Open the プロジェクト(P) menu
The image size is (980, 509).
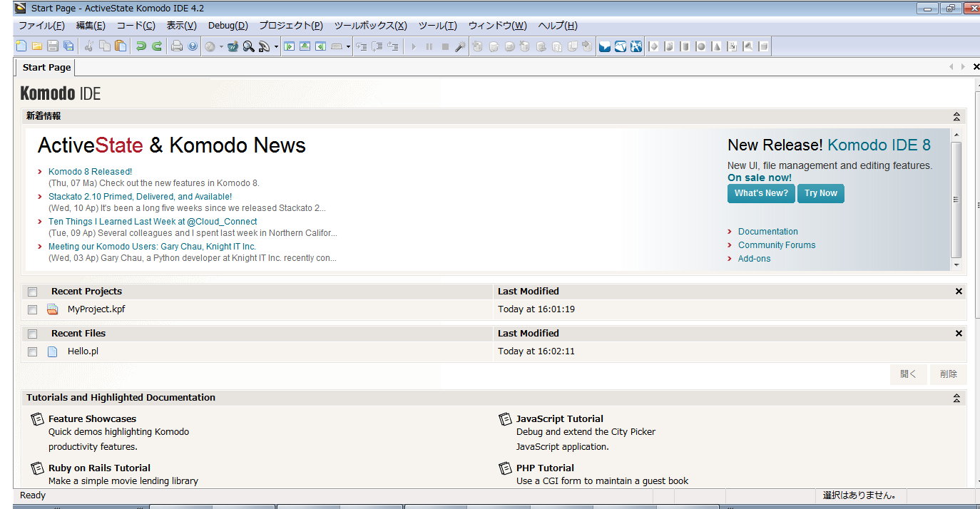pos(291,26)
